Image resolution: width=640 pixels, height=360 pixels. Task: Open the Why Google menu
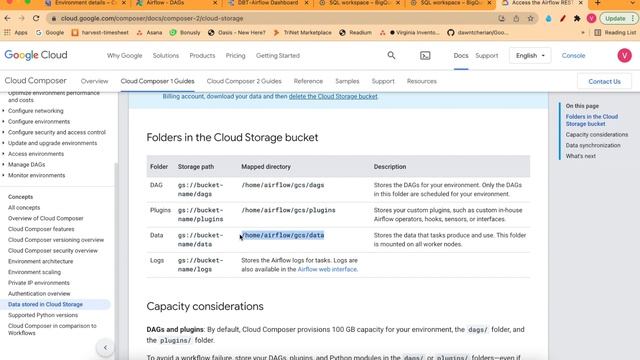point(124,56)
